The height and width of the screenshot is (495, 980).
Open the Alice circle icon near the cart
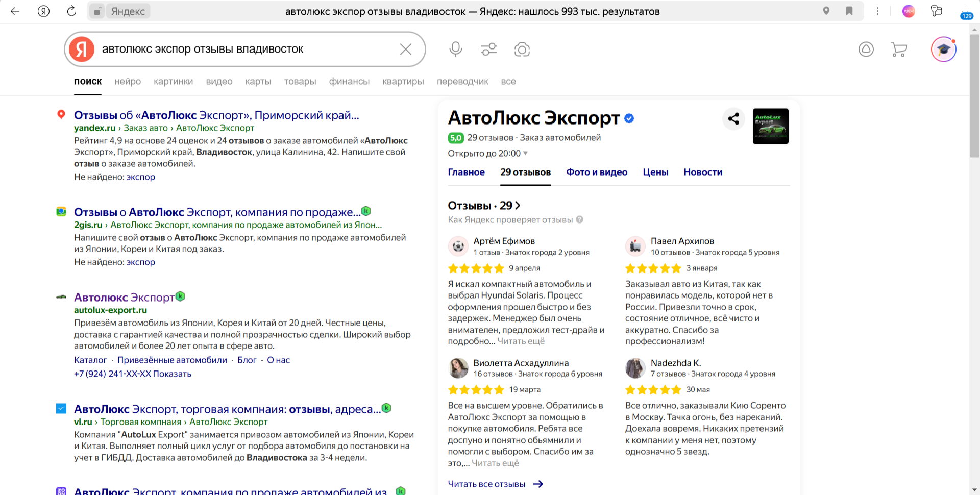[866, 49]
